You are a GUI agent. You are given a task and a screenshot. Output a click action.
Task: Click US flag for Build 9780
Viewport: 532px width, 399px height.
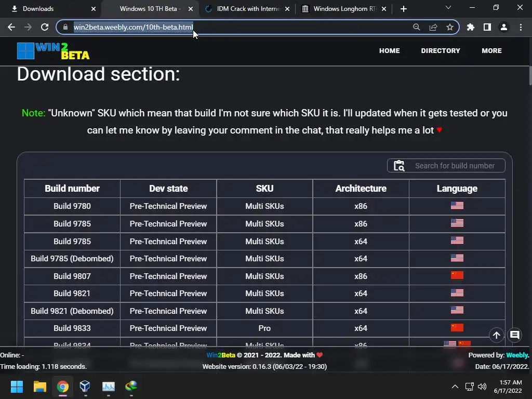457,206
